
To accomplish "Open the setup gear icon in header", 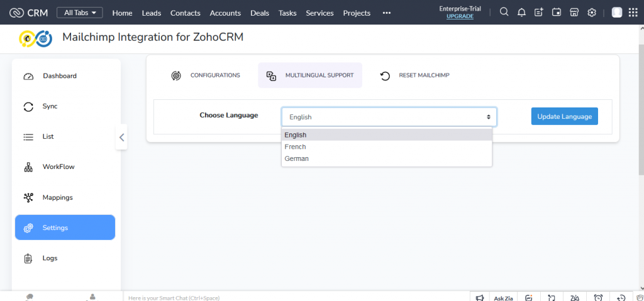I will 591,13.
